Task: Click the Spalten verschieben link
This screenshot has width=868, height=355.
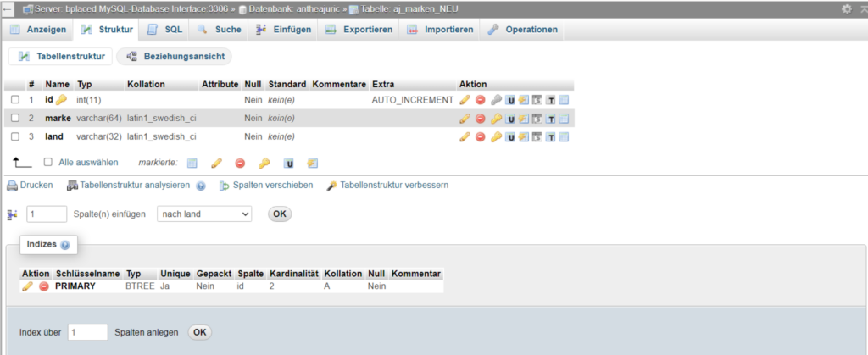Action: point(266,185)
